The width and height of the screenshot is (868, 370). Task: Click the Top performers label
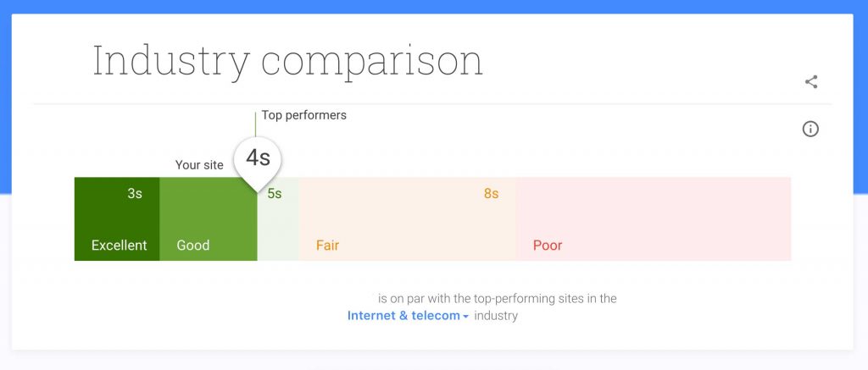tap(304, 116)
